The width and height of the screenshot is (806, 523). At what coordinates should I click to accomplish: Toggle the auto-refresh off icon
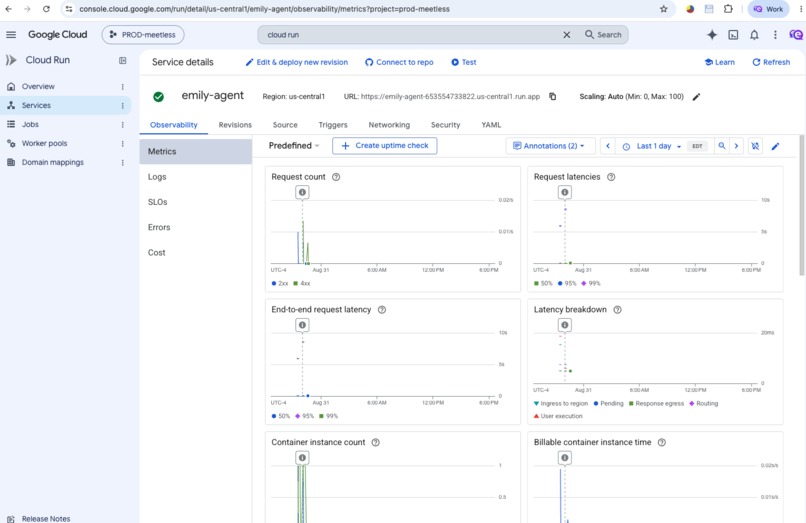point(755,146)
